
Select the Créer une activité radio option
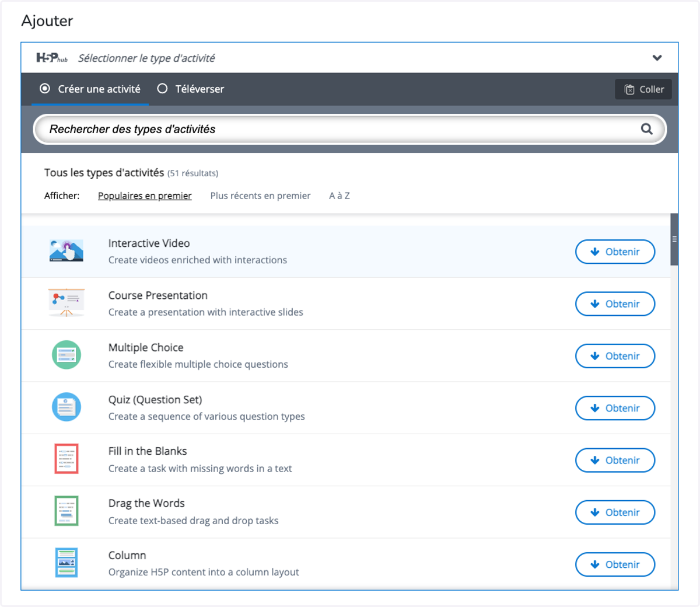[90, 89]
